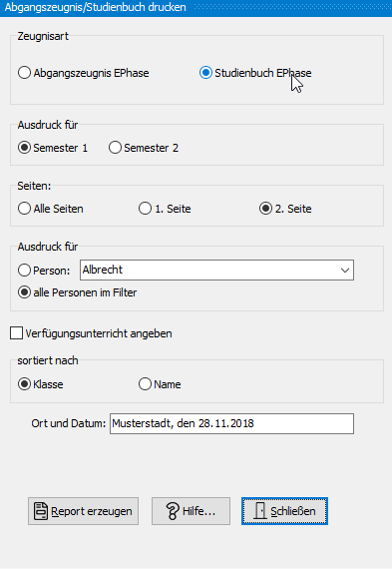The image size is (392, 569).
Task: Click the door icon on Schließen
Action: [260, 511]
